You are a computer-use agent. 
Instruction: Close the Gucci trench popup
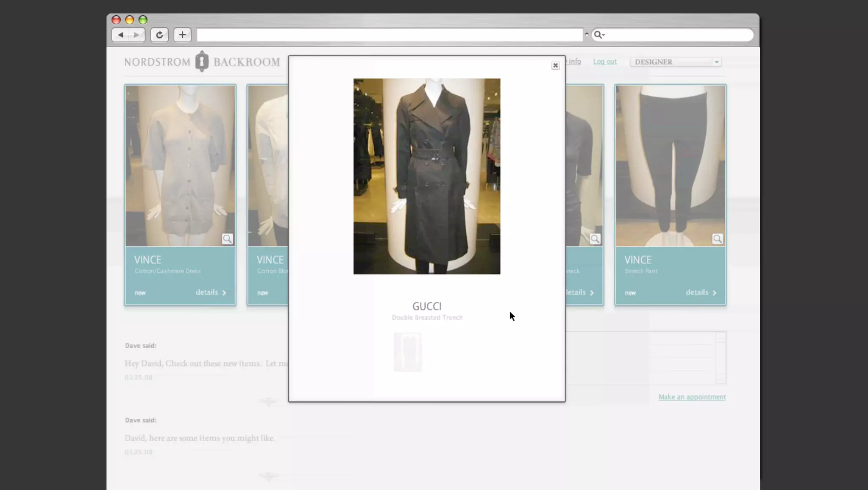pos(555,65)
